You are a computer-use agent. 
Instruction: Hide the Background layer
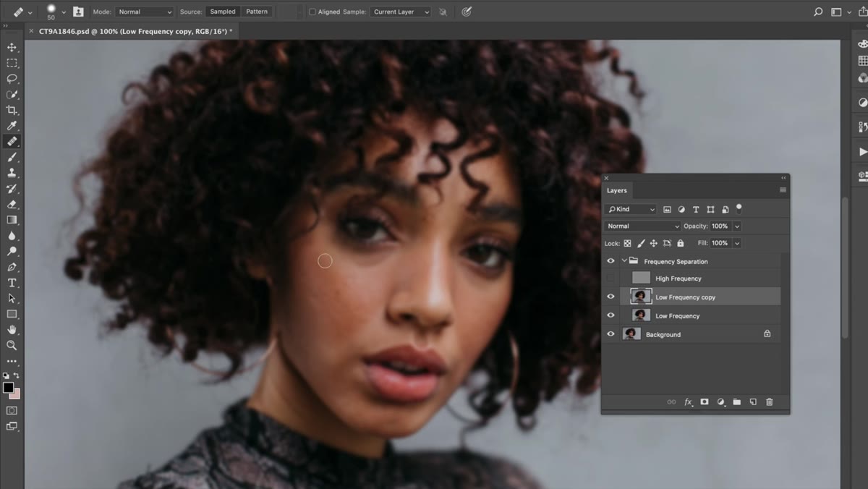point(610,334)
